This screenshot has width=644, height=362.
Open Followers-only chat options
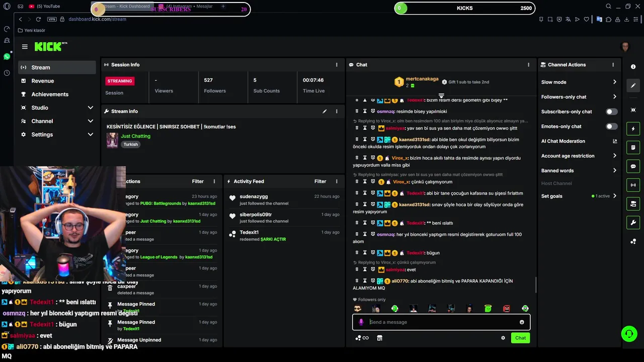tap(579, 97)
